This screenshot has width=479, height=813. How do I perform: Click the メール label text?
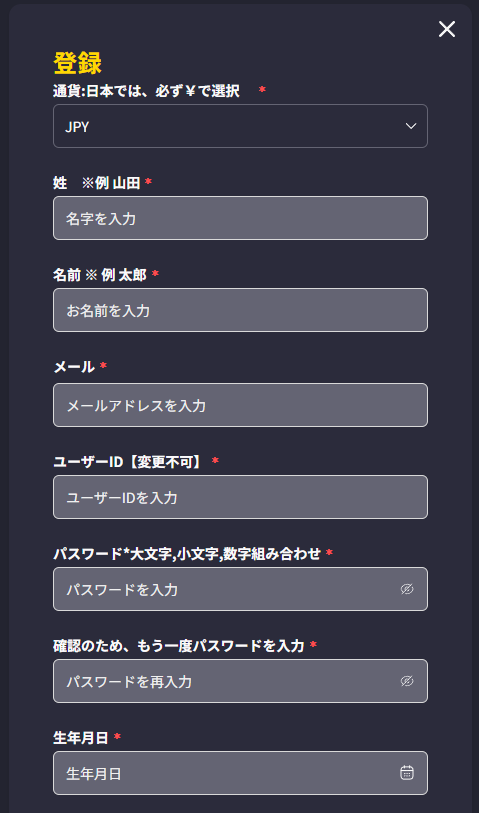[x=74, y=367]
